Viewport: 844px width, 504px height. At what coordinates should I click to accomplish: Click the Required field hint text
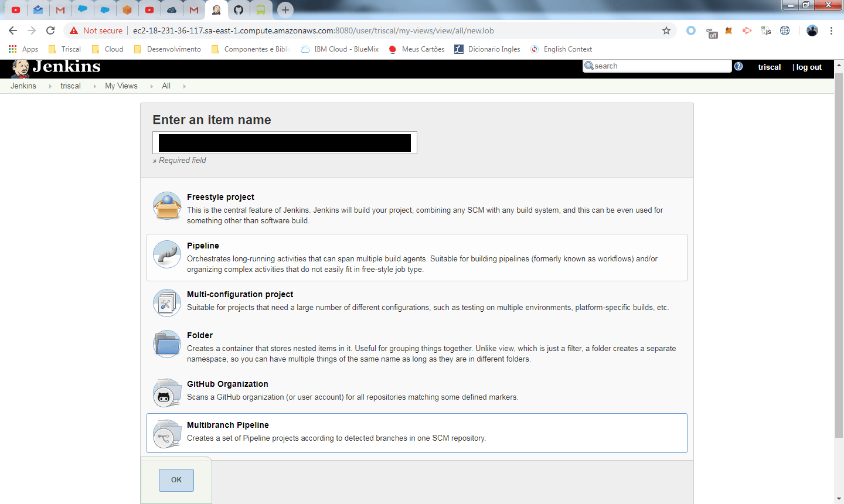click(x=179, y=160)
